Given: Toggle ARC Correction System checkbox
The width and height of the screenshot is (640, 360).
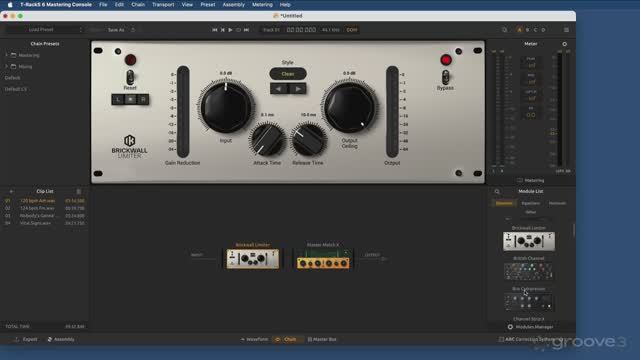Looking at the screenshot, I should 501,339.
